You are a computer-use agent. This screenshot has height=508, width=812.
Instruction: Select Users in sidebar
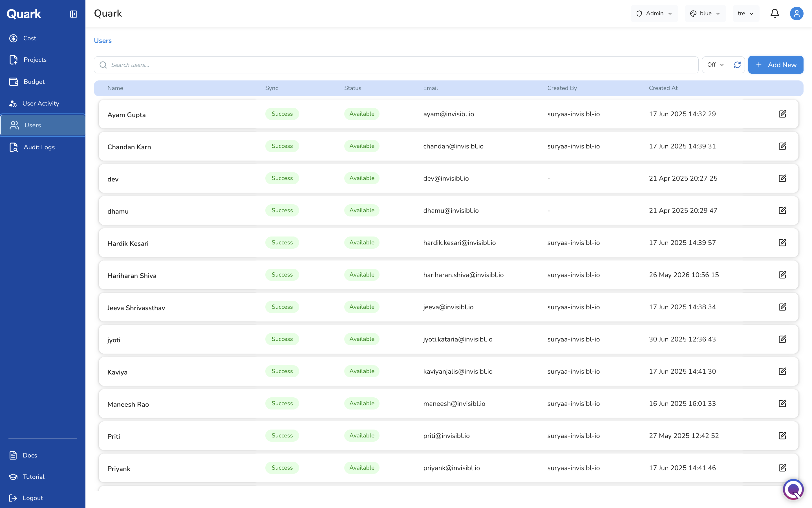point(43,125)
